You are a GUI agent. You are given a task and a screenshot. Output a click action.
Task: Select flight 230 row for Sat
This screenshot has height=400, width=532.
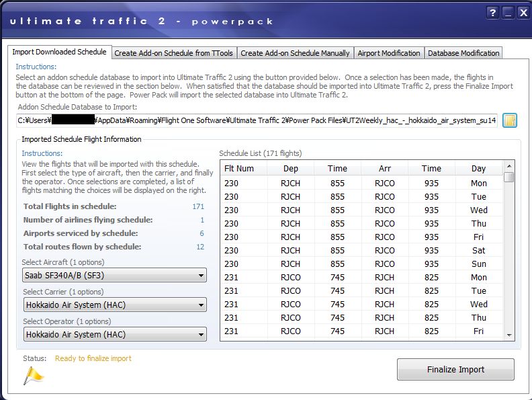point(361,251)
